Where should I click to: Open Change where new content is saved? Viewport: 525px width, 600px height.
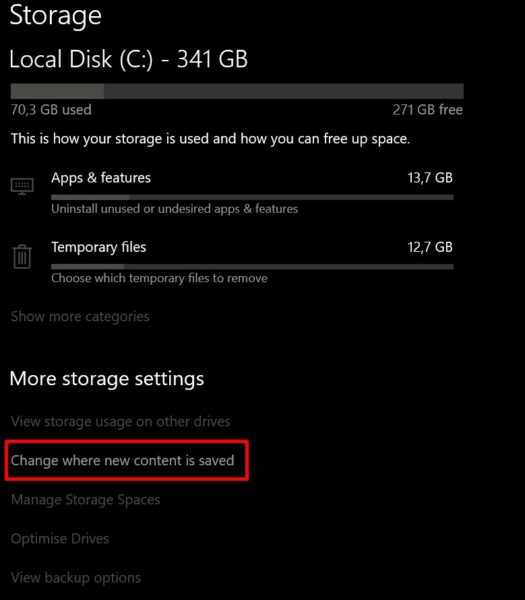[x=122, y=460]
